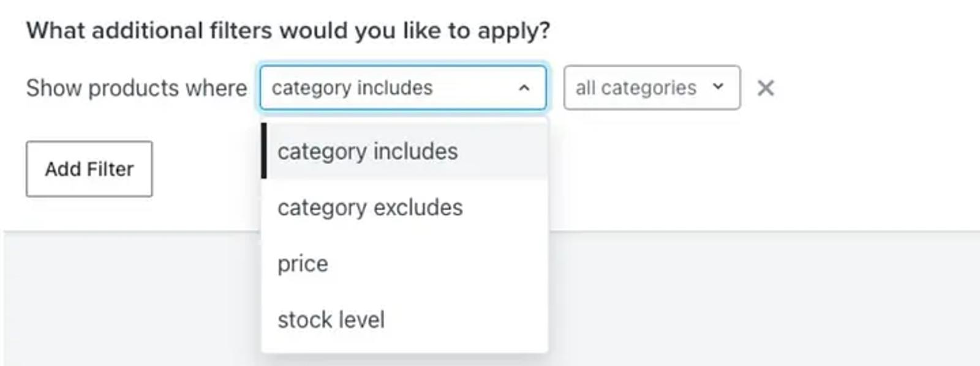Click the down chevron beside all categories
The image size is (980, 366).
click(x=718, y=87)
